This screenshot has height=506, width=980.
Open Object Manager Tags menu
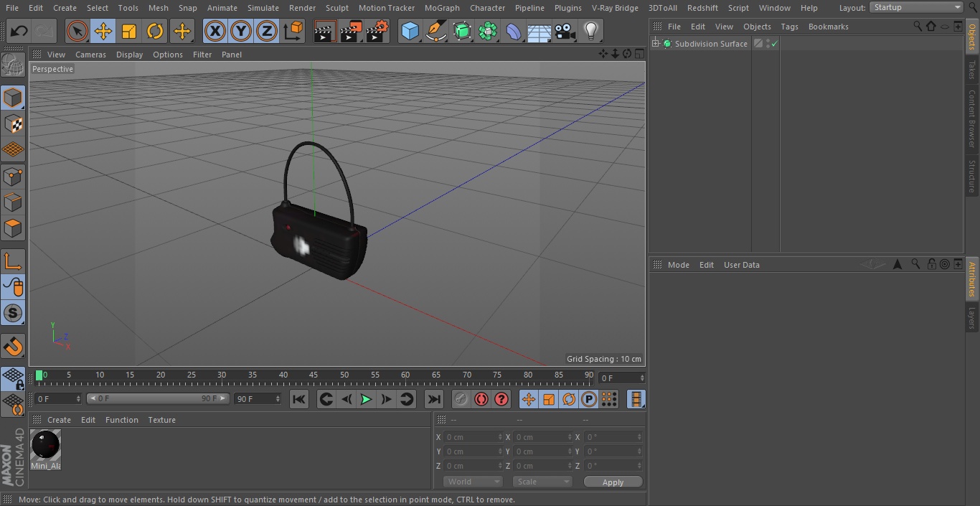click(x=789, y=27)
